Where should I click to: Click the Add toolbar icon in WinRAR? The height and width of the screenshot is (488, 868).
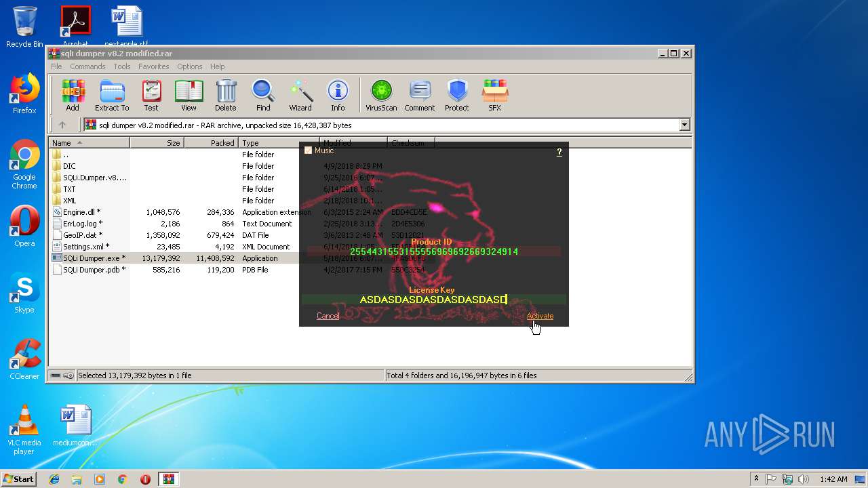pyautogui.click(x=73, y=96)
